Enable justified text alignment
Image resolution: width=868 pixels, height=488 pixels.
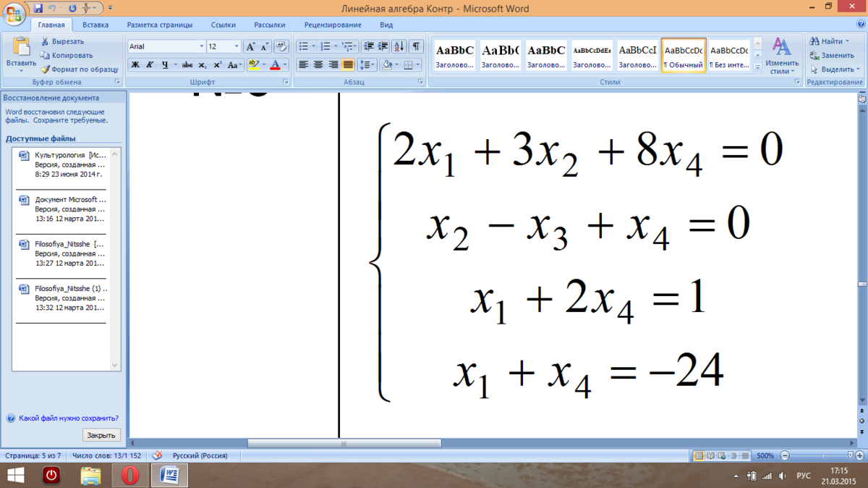click(x=348, y=64)
